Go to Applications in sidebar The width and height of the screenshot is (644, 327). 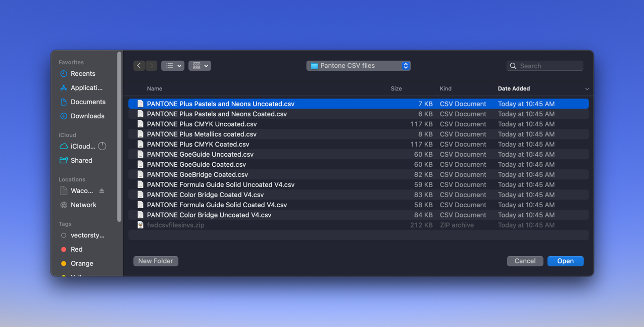tap(86, 88)
